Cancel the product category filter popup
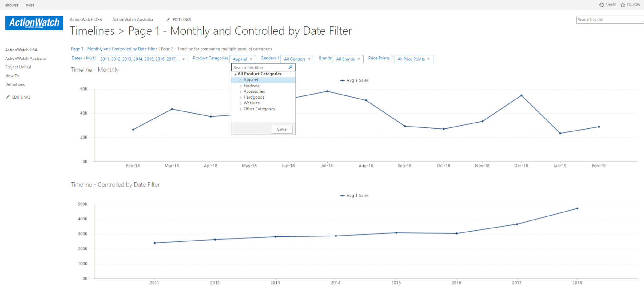 tap(282, 129)
